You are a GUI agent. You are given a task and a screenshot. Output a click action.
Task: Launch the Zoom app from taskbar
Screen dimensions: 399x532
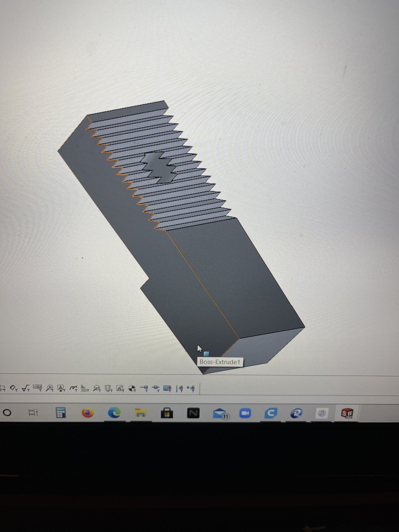pyautogui.click(x=245, y=413)
